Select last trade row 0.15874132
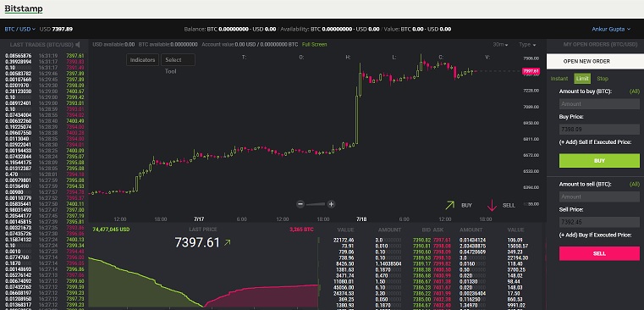The height and width of the screenshot is (310, 644). (x=44, y=240)
